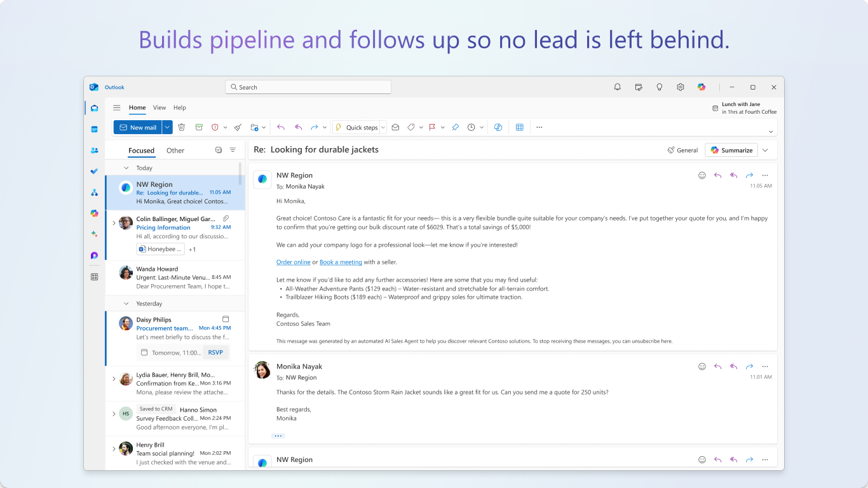Image resolution: width=868 pixels, height=488 pixels.
Task: Open the notifications bell icon
Action: [617, 87]
